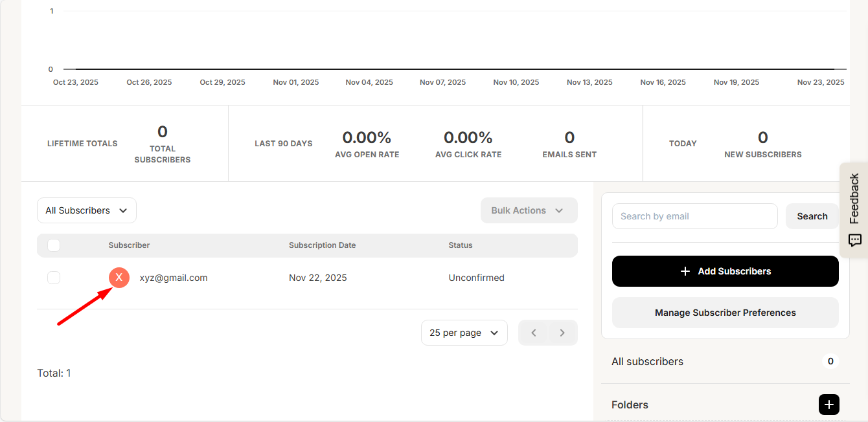Select All subscribers in the sidebar
The image size is (868, 422).
[x=647, y=361]
